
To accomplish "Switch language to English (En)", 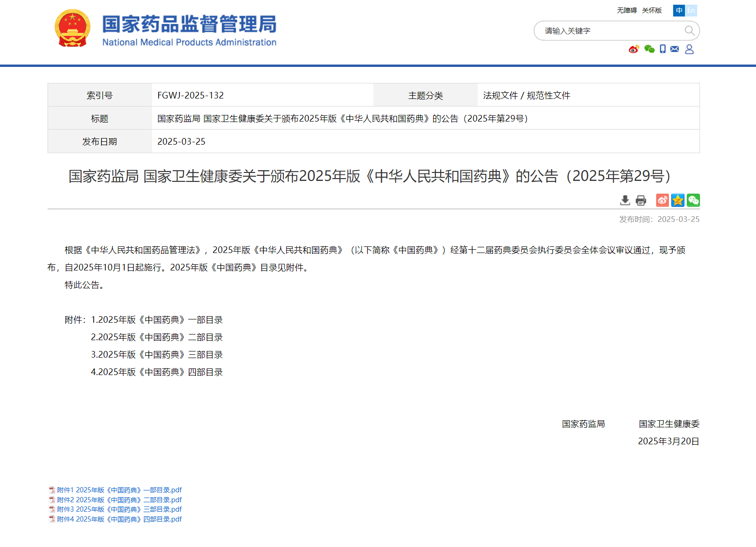I will pyautogui.click(x=691, y=10).
